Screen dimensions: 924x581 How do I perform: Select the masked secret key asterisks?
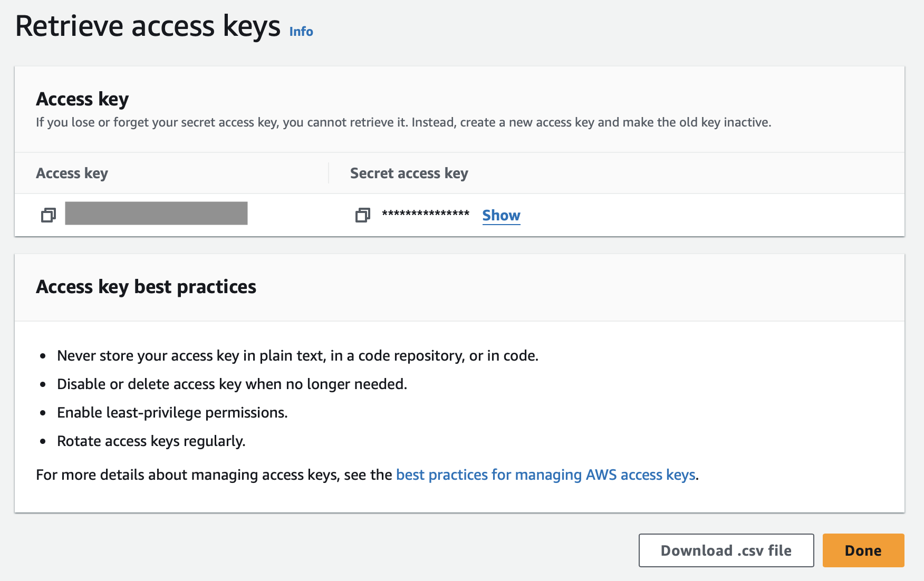tap(426, 214)
